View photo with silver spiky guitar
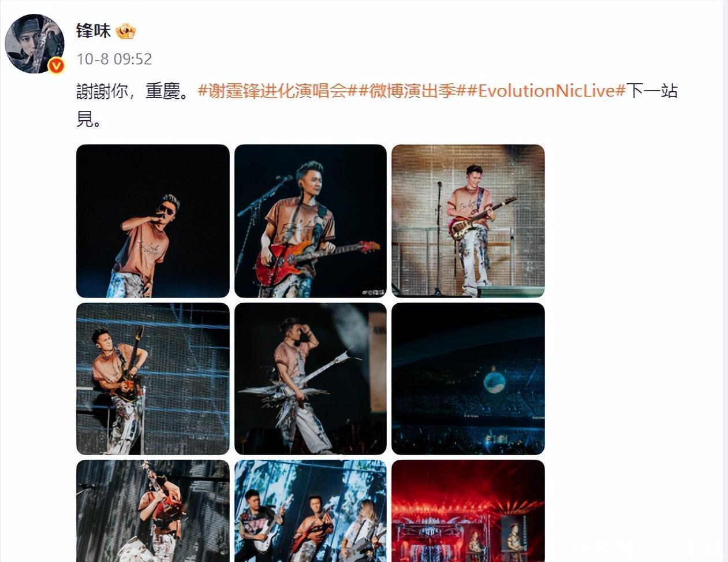 point(311,379)
